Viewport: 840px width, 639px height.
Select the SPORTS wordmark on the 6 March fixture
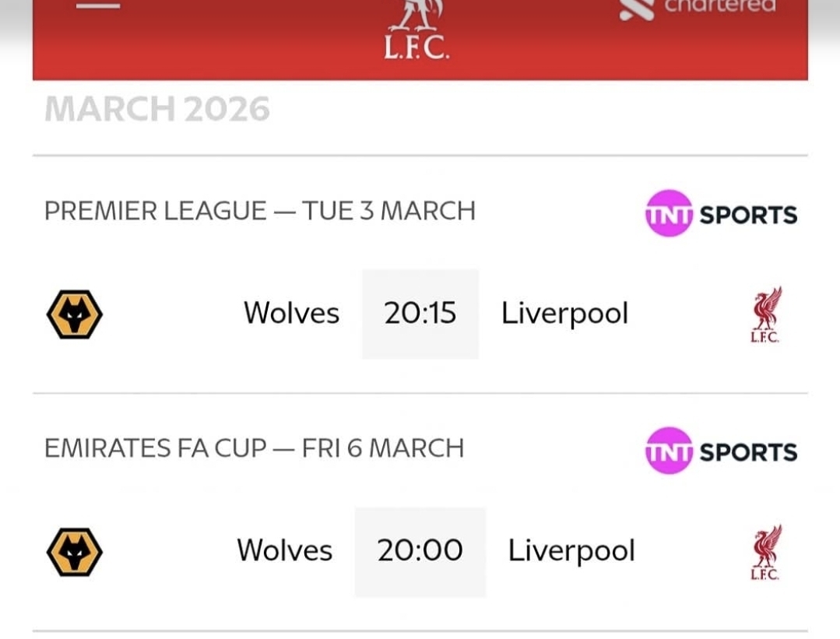click(x=748, y=452)
